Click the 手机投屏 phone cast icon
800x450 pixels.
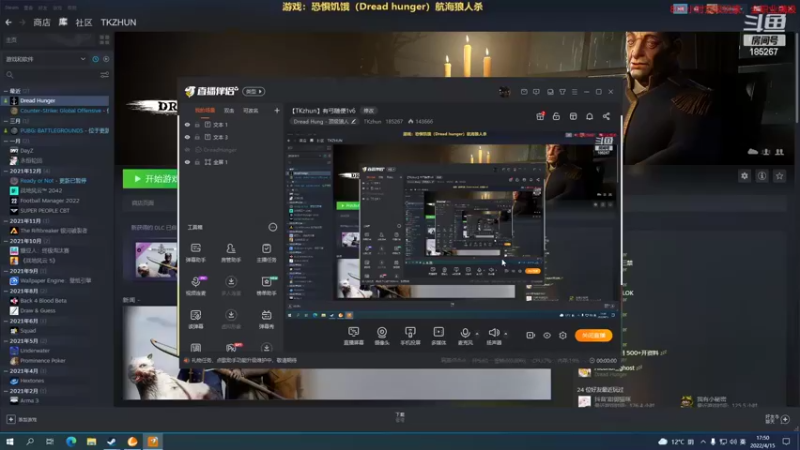click(410, 332)
